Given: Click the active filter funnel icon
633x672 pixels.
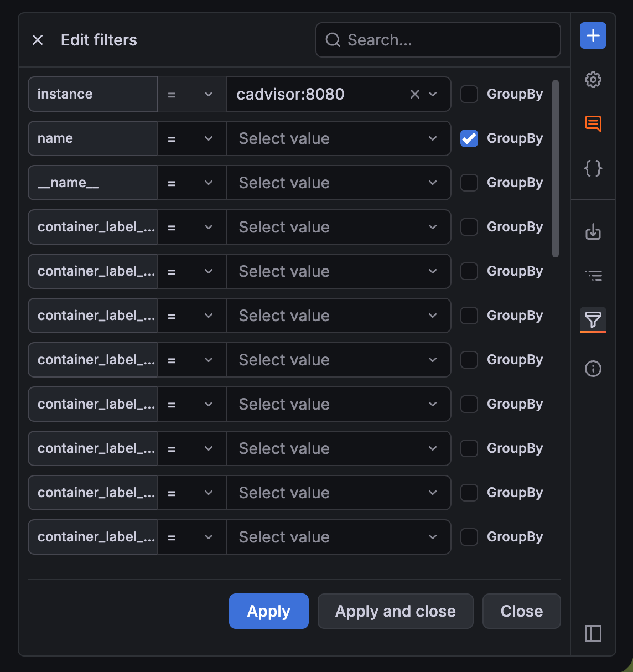Looking at the screenshot, I should point(593,320).
